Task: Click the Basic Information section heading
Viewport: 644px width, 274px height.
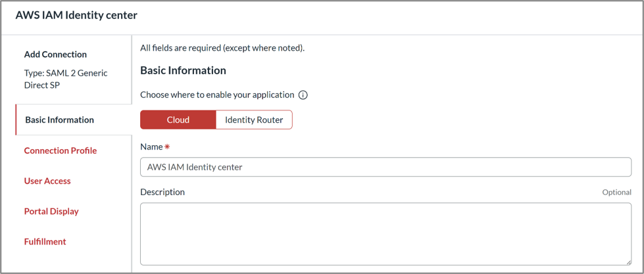Action: (x=183, y=70)
